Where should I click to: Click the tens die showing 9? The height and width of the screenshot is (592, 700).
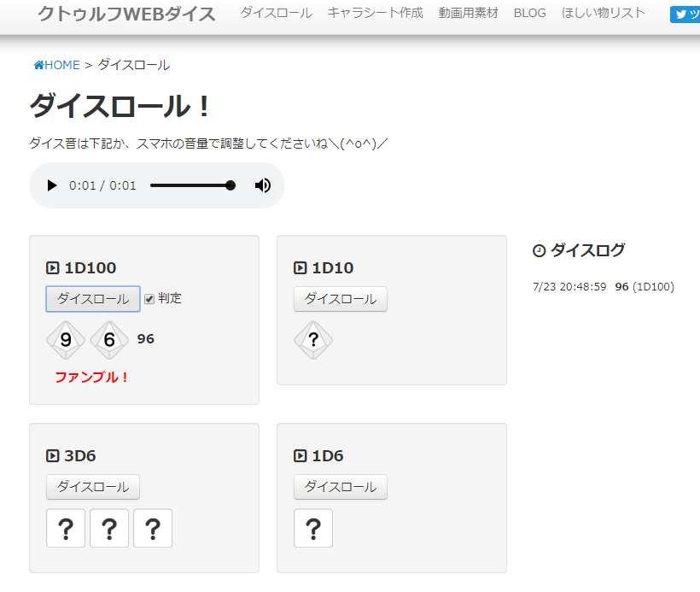pos(66,340)
